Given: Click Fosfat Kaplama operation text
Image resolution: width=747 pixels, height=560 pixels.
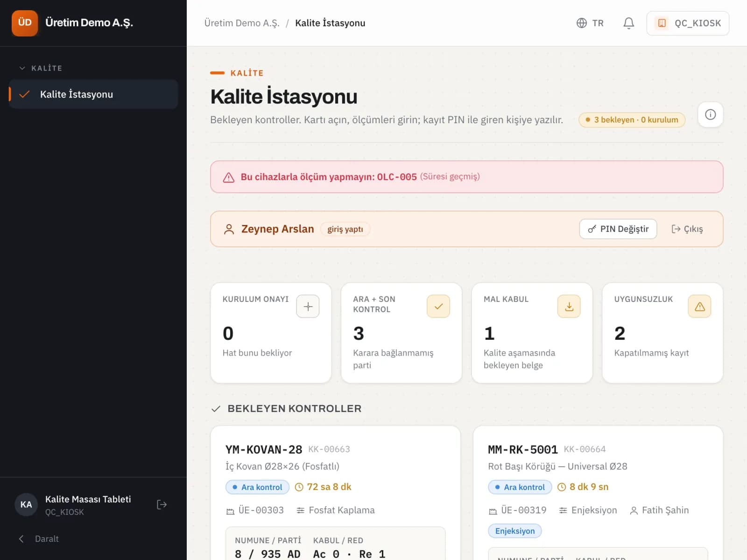Looking at the screenshot, I should tap(342, 511).
